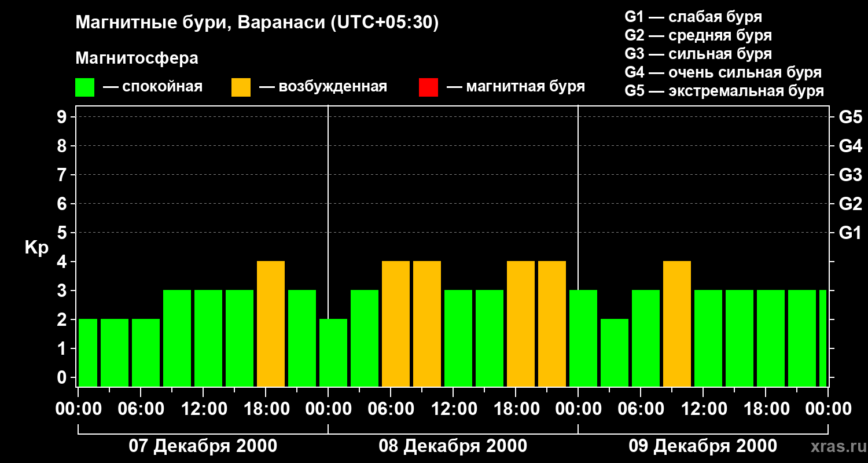Click the 'Магнитосфера' legend heading

(x=137, y=58)
